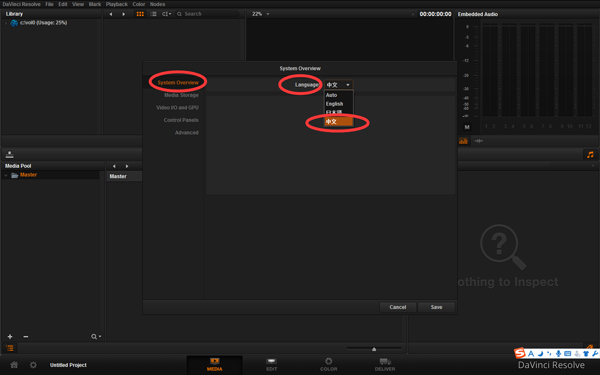Go back in Media Pool bin history
This screenshot has height=375, width=600.
[x=114, y=166]
